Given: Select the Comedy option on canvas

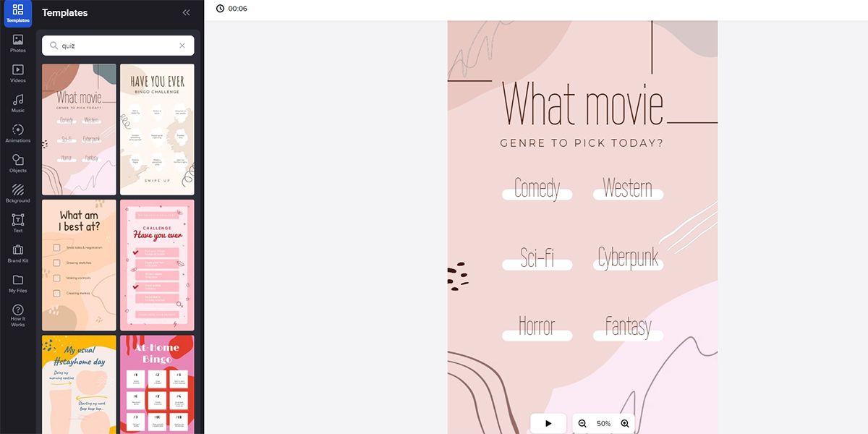Looking at the screenshot, I should [x=537, y=189].
